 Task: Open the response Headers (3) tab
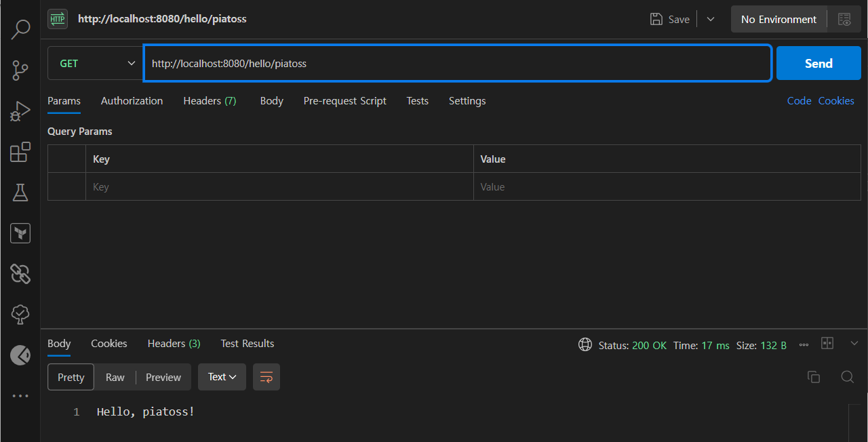point(174,344)
